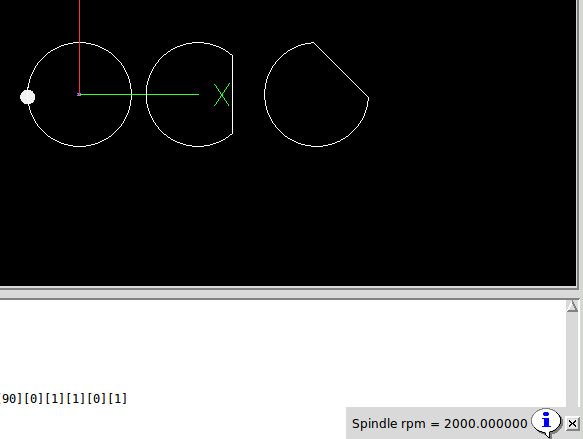
Task: Select the vertical flat edge of middle shape
Action: (x=233, y=94)
